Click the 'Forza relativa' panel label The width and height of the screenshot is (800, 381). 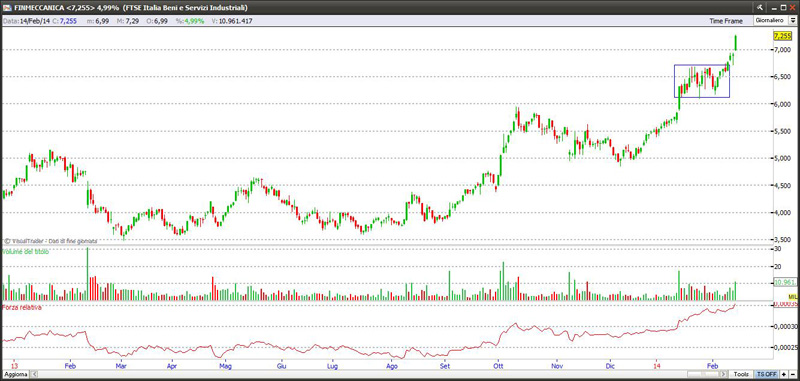21,307
